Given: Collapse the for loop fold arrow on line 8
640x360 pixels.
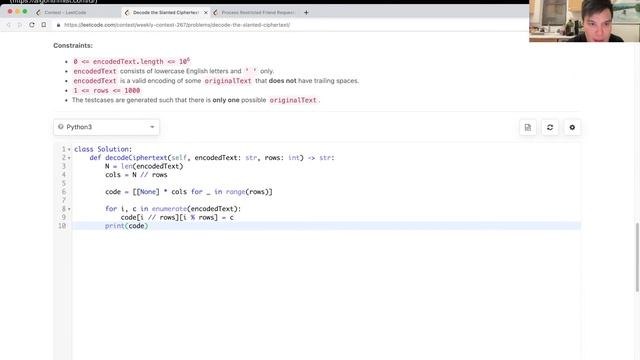Looking at the screenshot, I should pyautogui.click(x=69, y=209).
